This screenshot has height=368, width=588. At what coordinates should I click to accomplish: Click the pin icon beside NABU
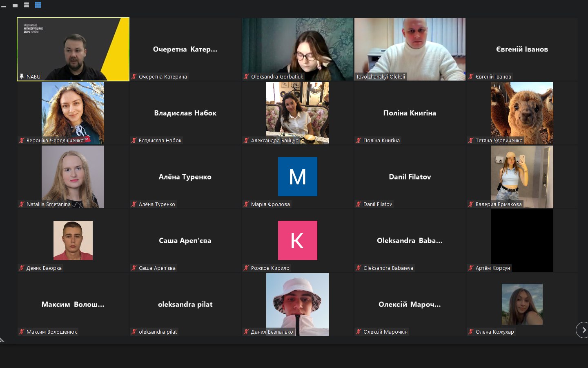tap(22, 76)
